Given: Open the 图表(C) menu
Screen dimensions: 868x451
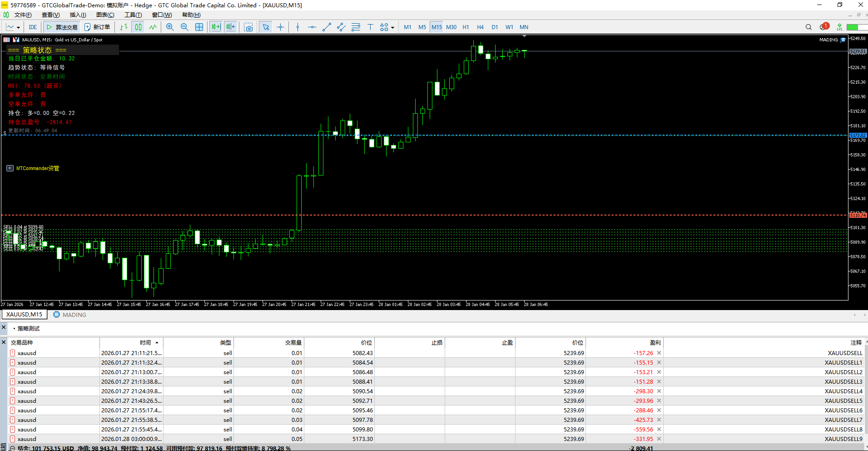Looking at the screenshot, I should click(x=105, y=15).
